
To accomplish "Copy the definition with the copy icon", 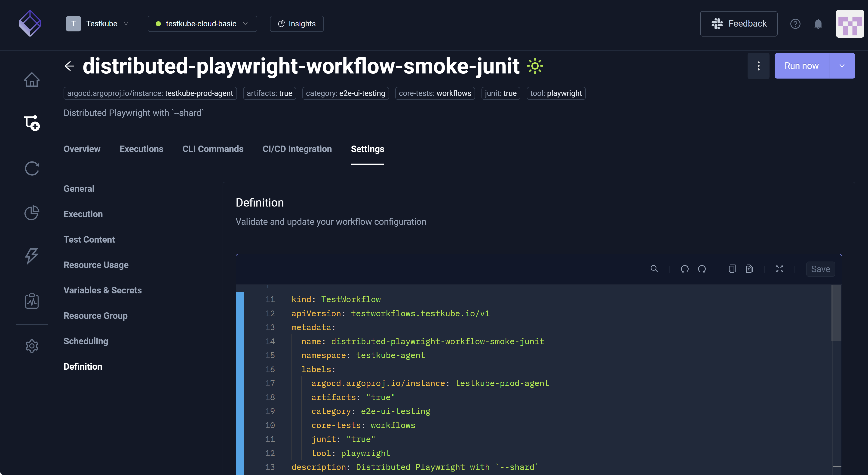I will [732, 269].
